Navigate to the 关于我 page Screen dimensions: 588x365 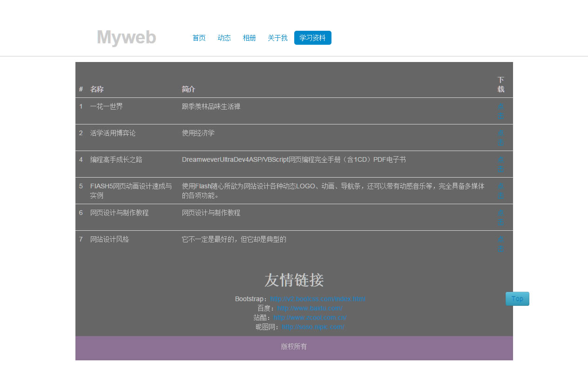coord(277,38)
